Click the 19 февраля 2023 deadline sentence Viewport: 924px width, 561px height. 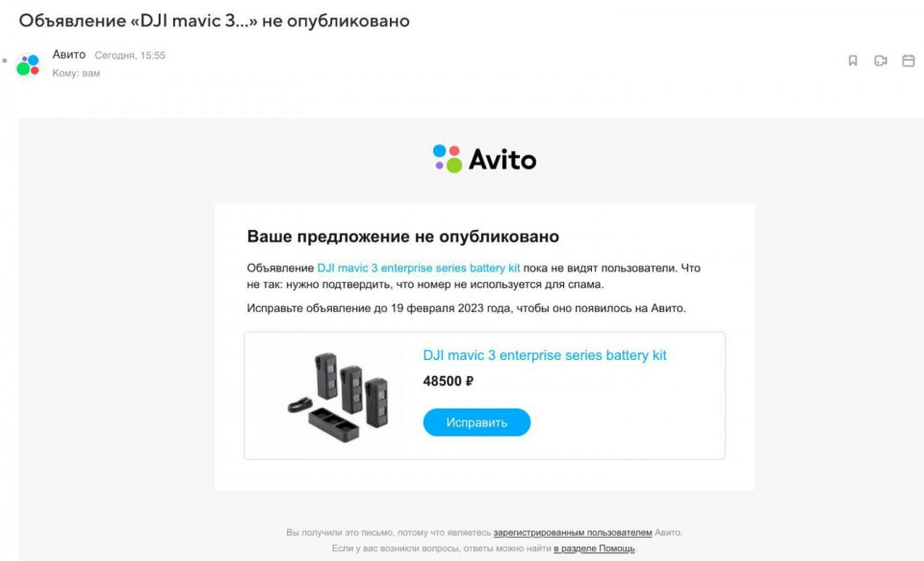(x=466, y=308)
